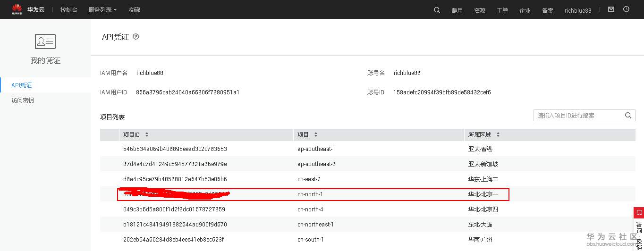Open 控制台 in the top navigation
The width and height of the screenshot is (644, 251).
[x=69, y=10]
